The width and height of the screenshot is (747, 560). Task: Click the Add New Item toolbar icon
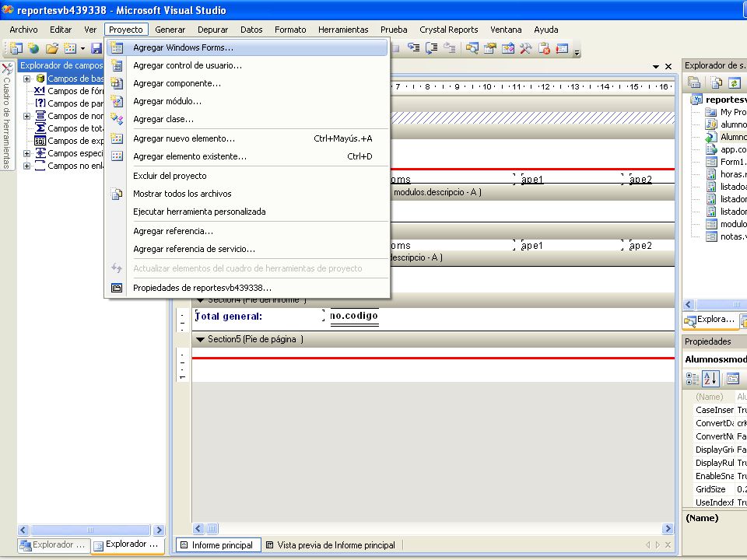70,48
